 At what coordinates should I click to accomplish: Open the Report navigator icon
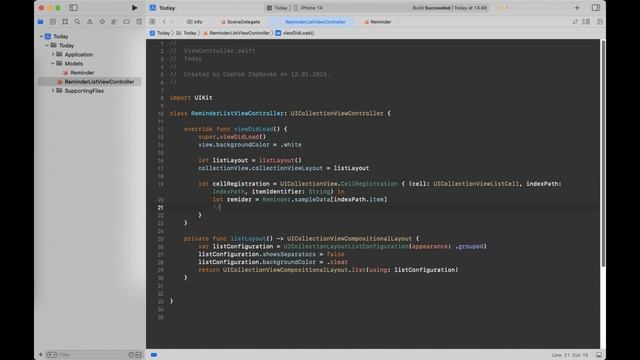139,22
